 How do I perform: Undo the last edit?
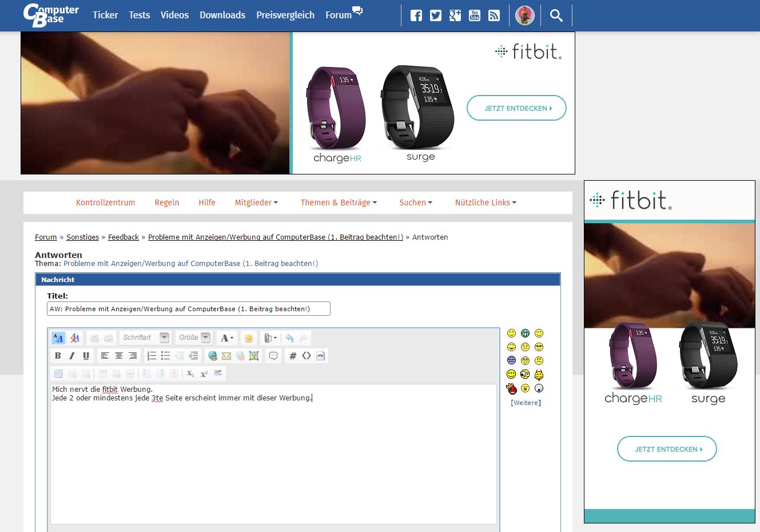tap(289, 338)
